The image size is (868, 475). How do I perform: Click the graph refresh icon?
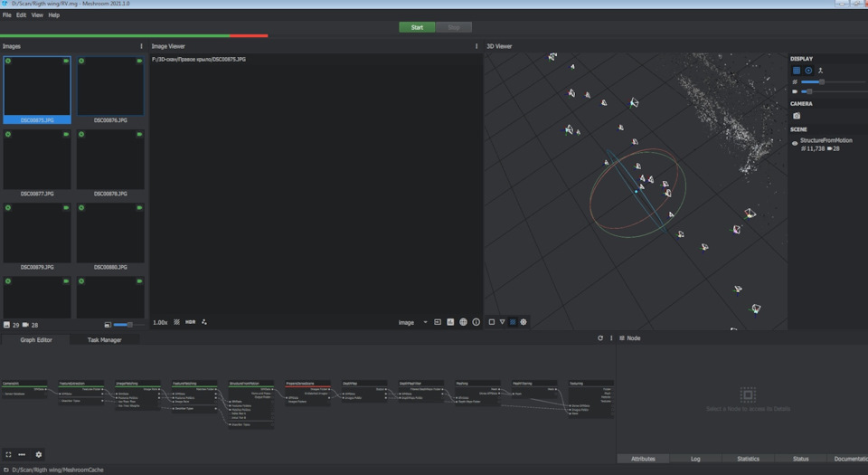pyautogui.click(x=600, y=338)
